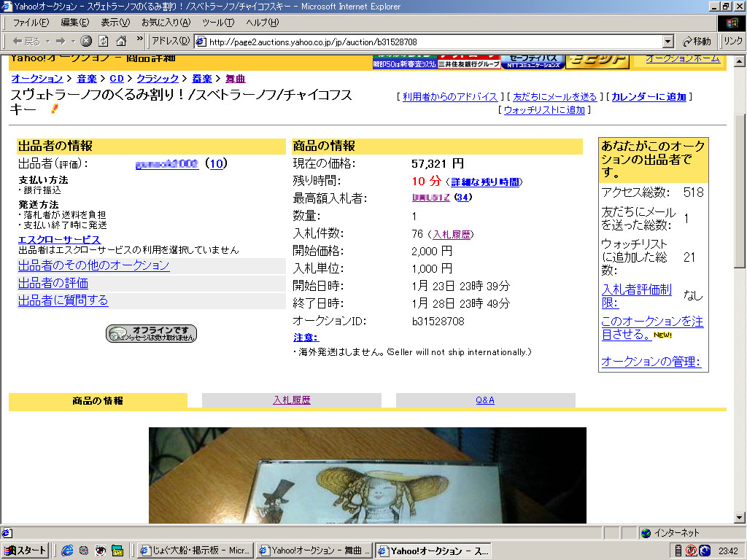Open the エスクローサービス link
The width and height of the screenshot is (747, 560).
coord(60,239)
